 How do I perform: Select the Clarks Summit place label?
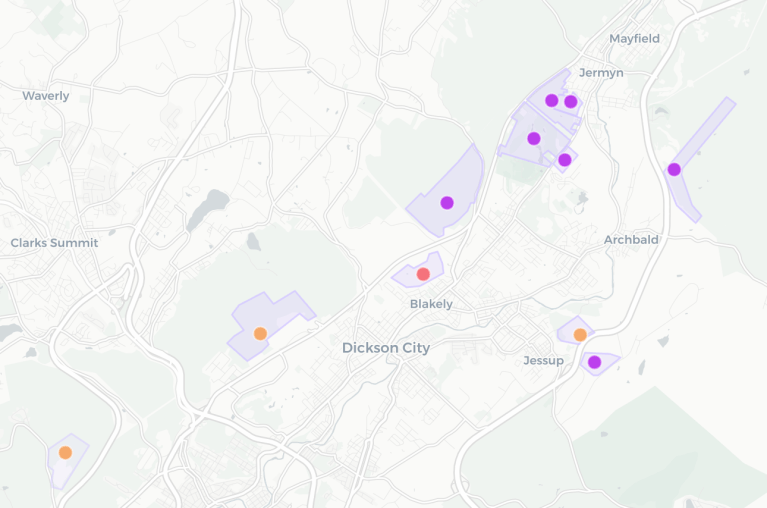click(54, 243)
